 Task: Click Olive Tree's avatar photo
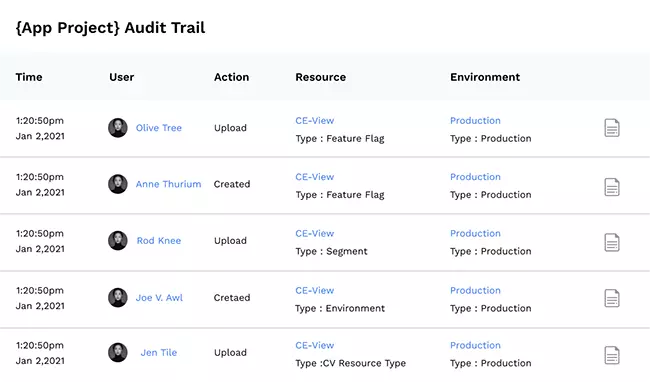pyautogui.click(x=118, y=128)
